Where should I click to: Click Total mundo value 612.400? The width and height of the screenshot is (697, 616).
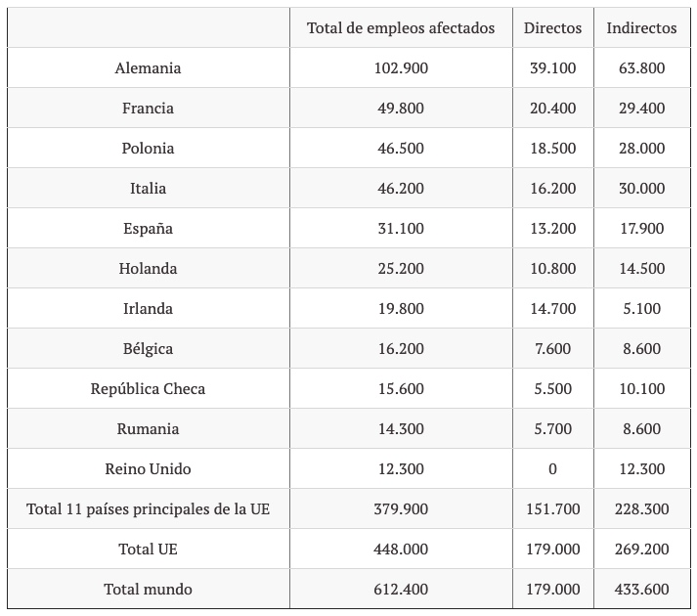(401, 590)
